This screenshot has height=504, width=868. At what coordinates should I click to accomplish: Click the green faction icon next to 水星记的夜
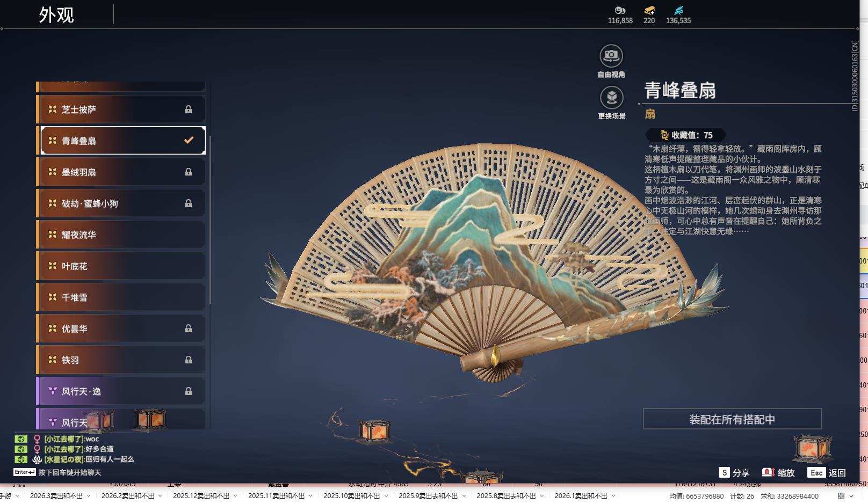tap(20, 459)
